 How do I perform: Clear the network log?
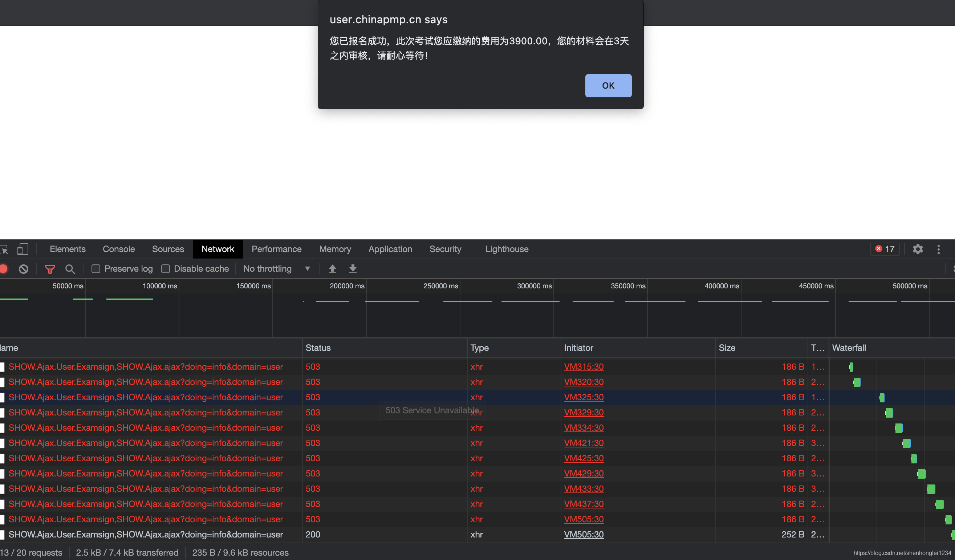(24, 269)
